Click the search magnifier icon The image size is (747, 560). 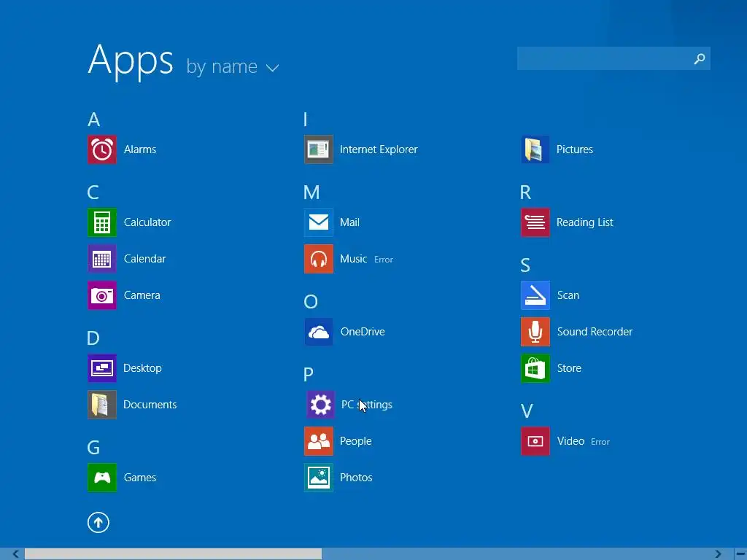(699, 58)
